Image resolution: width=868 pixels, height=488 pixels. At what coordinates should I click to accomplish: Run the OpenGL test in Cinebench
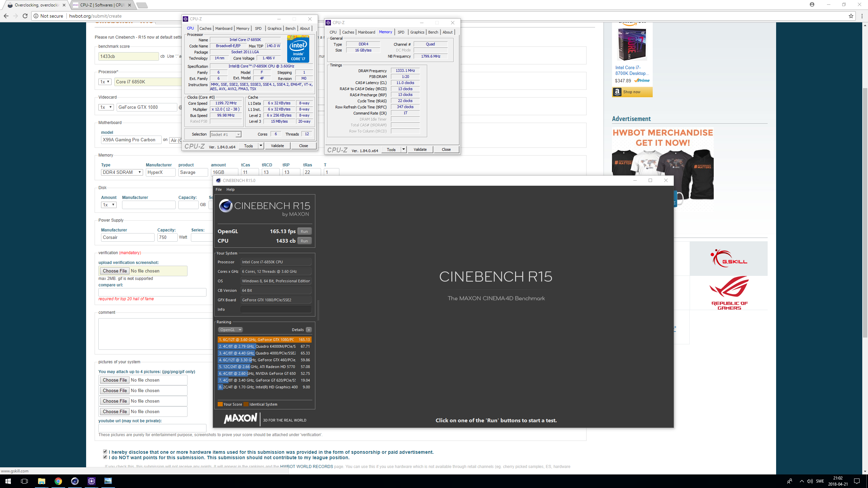tap(304, 231)
